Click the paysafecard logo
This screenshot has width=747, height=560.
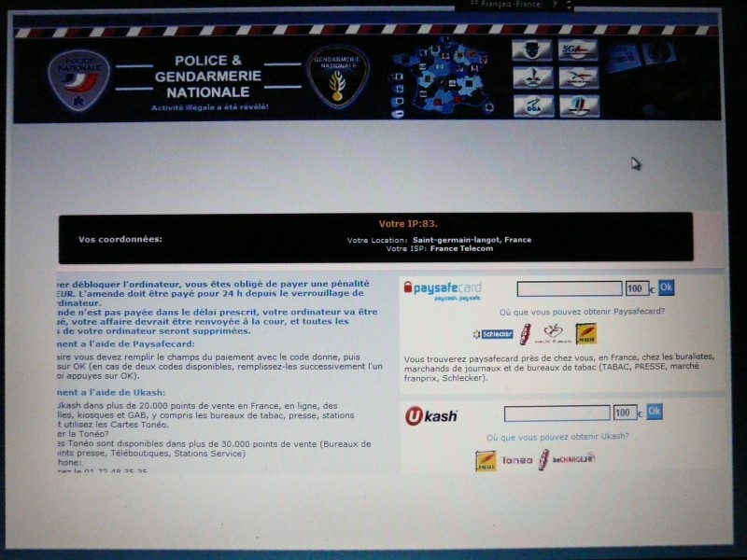point(443,288)
